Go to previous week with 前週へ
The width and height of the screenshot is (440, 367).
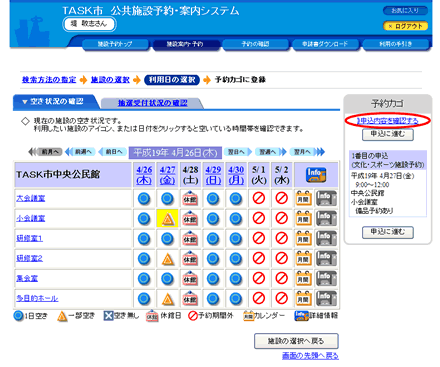[80, 152]
